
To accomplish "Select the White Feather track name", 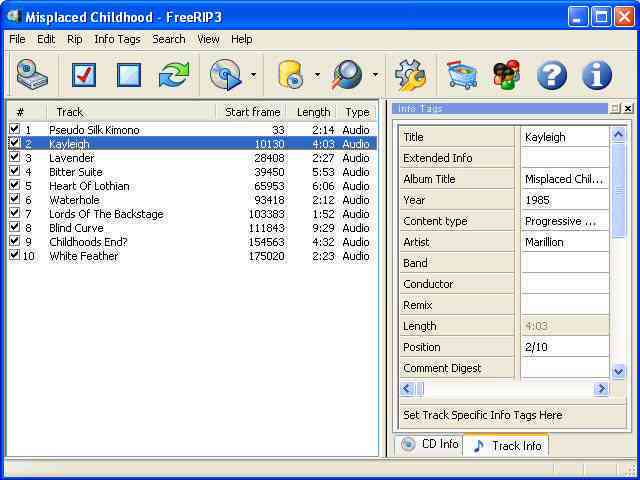I will (84, 256).
